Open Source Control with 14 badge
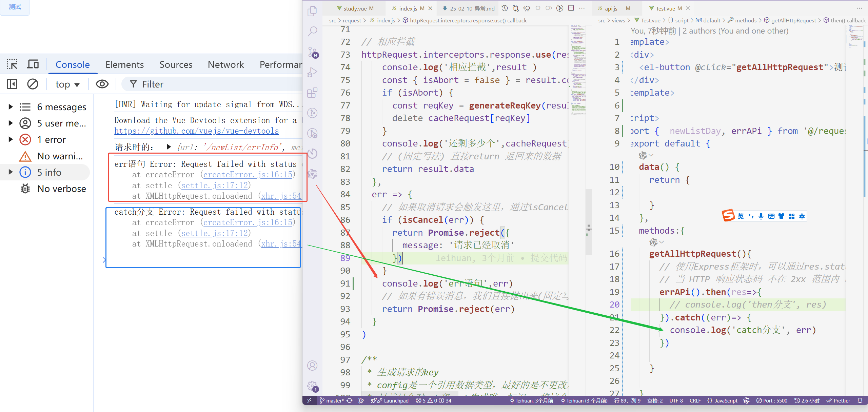This screenshot has width=868, height=412. [312, 52]
